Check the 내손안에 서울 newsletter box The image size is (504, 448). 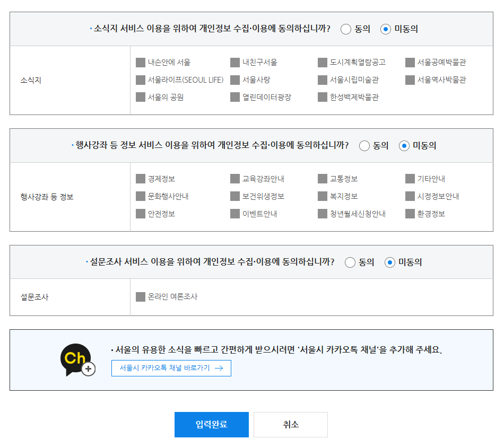[141, 63]
